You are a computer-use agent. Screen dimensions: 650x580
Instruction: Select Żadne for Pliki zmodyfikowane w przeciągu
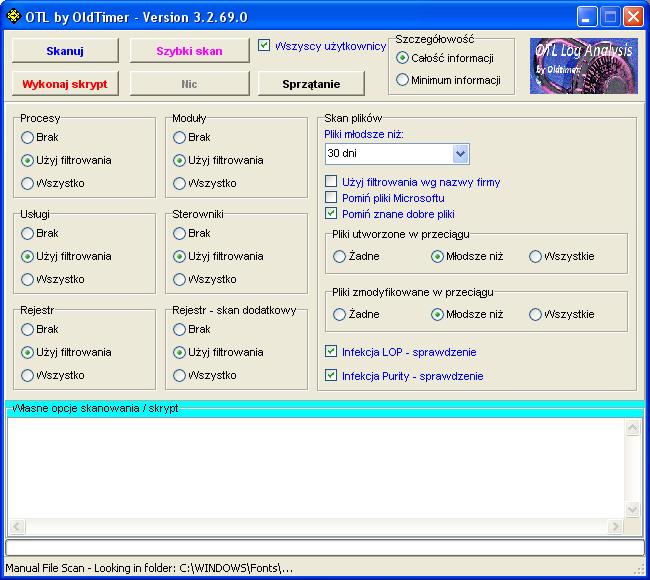click(339, 314)
